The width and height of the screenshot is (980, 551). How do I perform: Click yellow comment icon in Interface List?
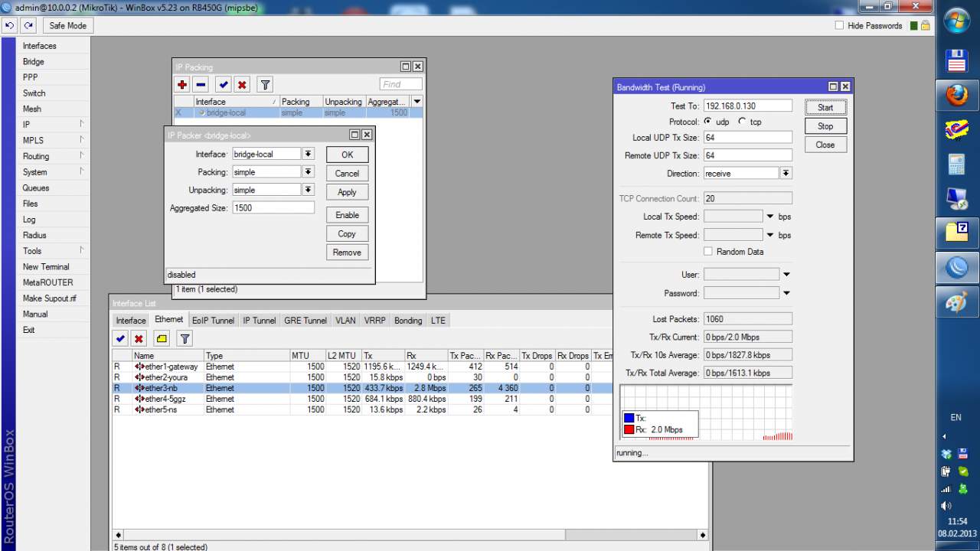162,338
